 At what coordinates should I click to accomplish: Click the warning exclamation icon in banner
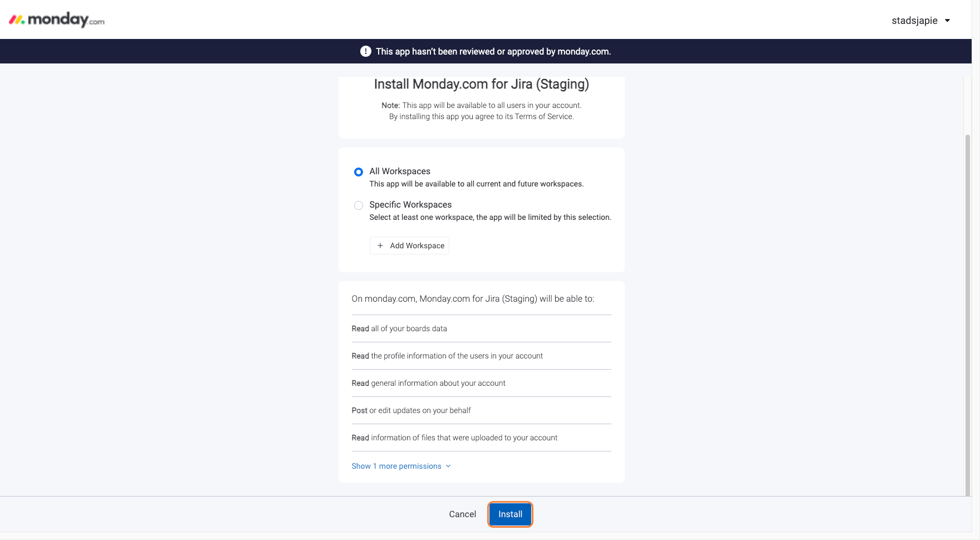click(x=365, y=51)
